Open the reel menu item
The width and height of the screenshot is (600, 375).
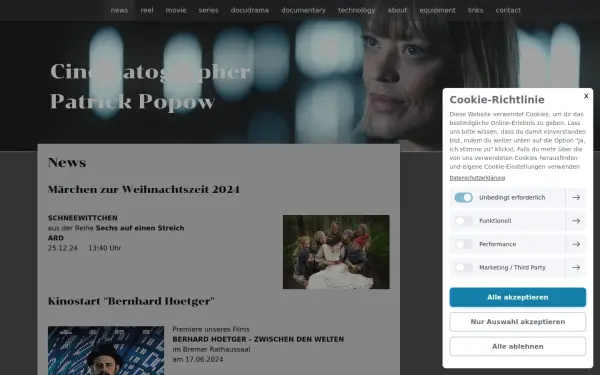click(x=147, y=10)
